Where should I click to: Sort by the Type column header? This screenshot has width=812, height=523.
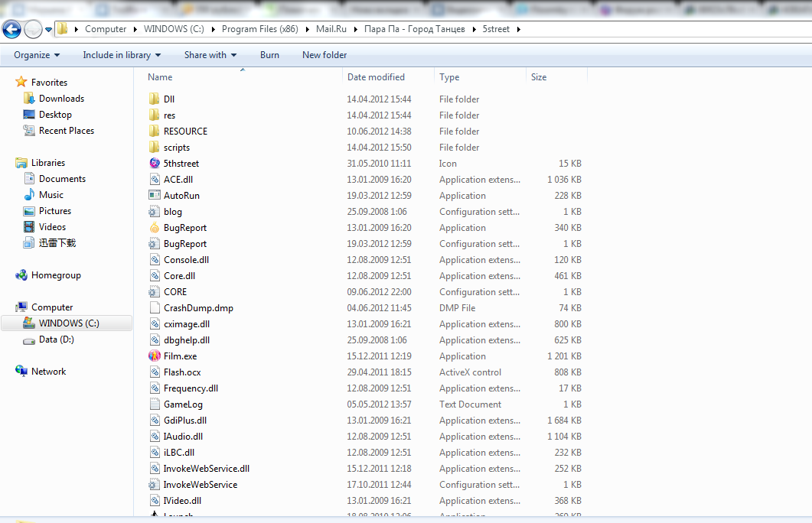click(449, 77)
